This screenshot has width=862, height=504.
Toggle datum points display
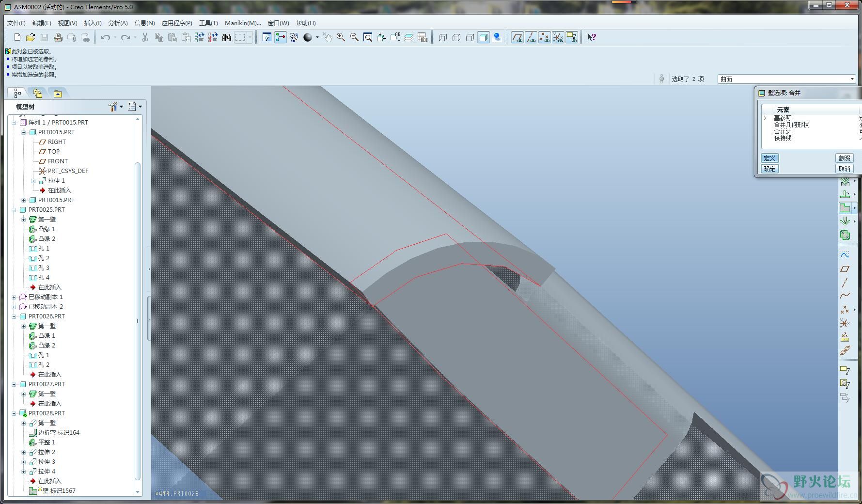tap(545, 37)
